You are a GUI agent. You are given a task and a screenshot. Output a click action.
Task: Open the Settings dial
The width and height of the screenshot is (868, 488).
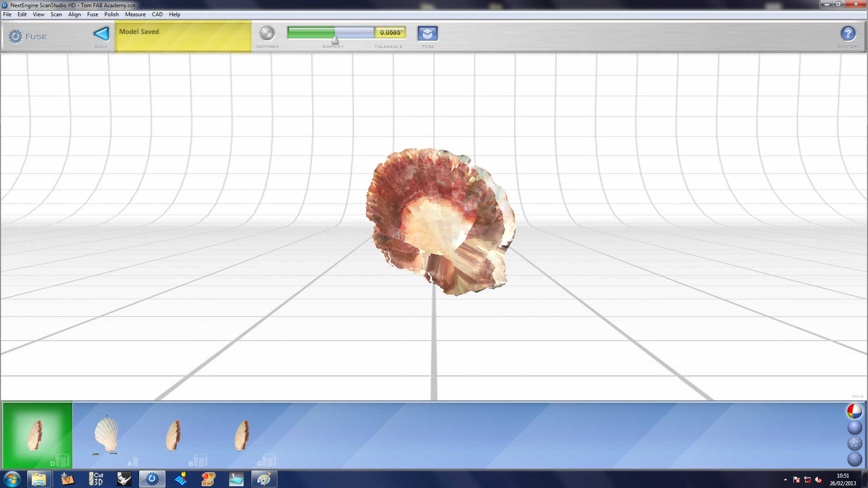coord(267,33)
